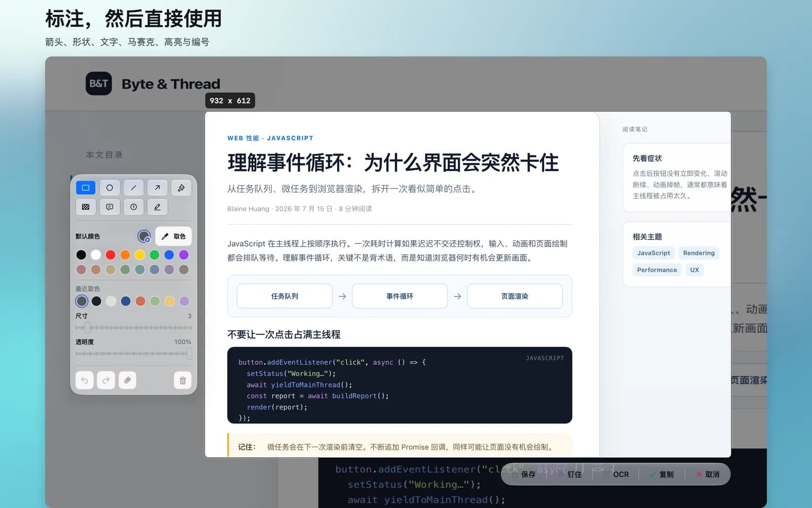The height and width of the screenshot is (508, 812).
Task: Click the 本文目录 sidebar heading
Action: point(104,155)
